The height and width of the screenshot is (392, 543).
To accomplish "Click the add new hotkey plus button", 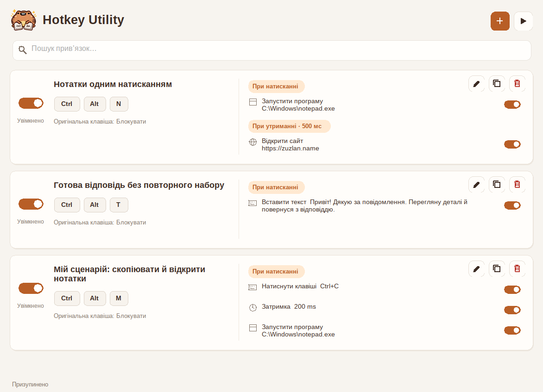I will click(x=500, y=21).
